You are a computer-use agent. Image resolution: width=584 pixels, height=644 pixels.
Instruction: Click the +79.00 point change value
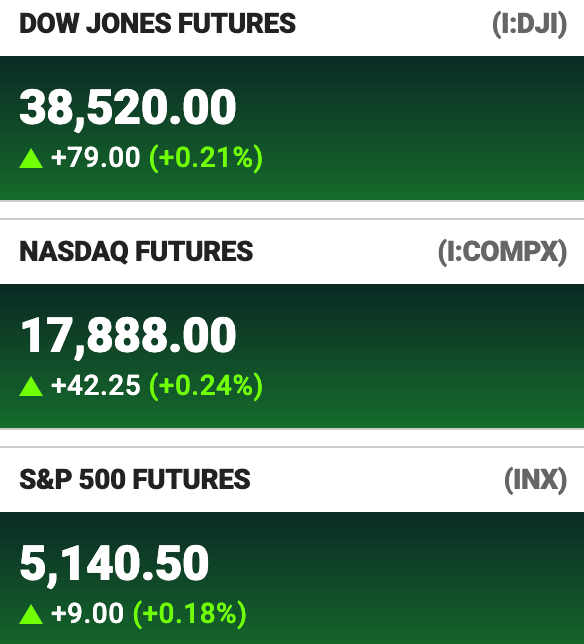pyautogui.click(x=95, y=158)
